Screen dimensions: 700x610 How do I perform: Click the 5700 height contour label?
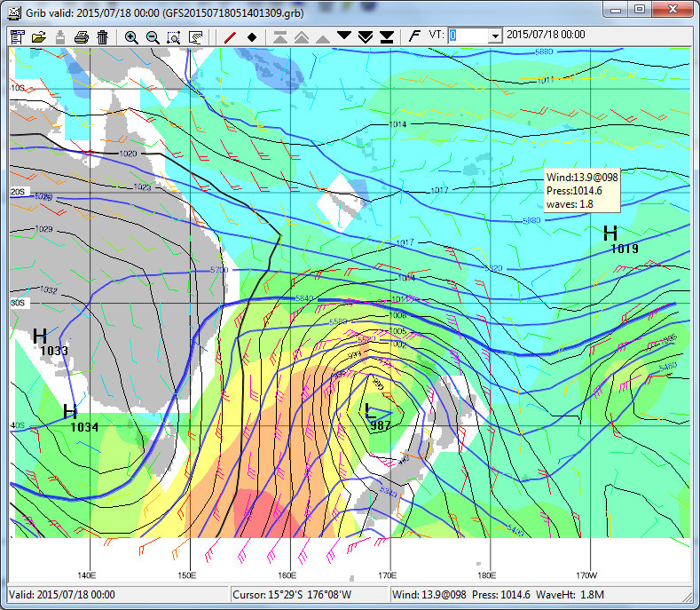pos(219,270)
